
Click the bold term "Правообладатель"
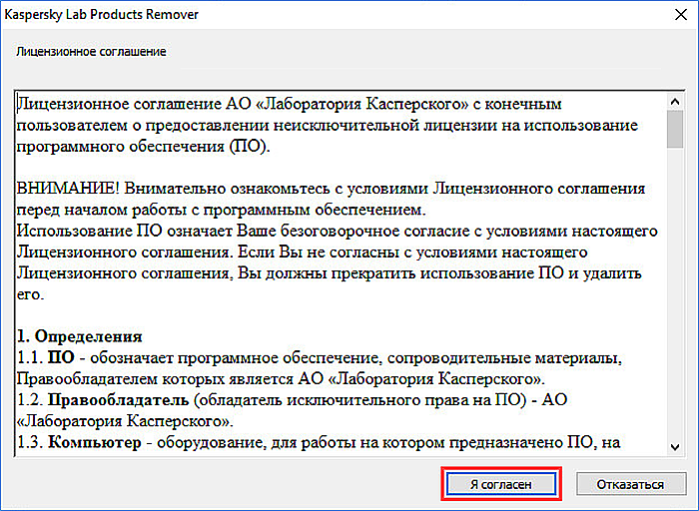119,400
